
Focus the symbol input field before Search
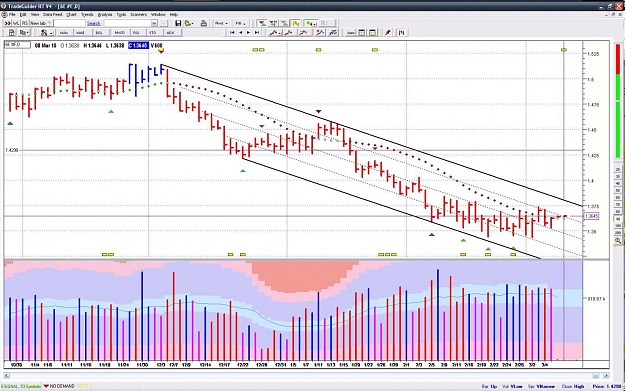[69, 23]
